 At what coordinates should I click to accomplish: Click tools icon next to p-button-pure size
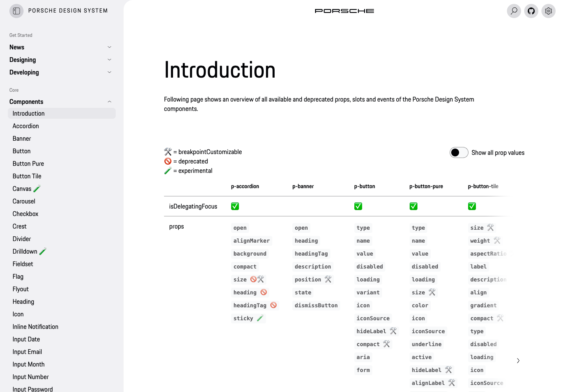[x=432, y=292]
